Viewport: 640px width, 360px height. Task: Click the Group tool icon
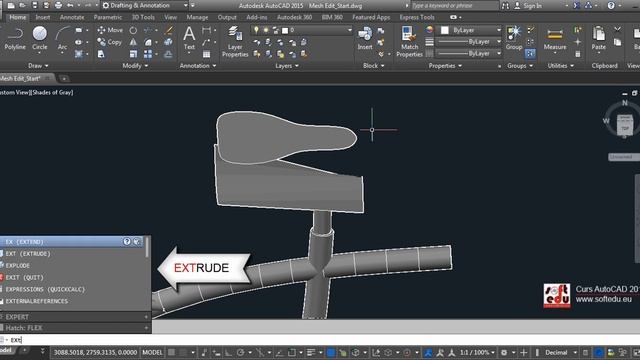pos(514,38)
